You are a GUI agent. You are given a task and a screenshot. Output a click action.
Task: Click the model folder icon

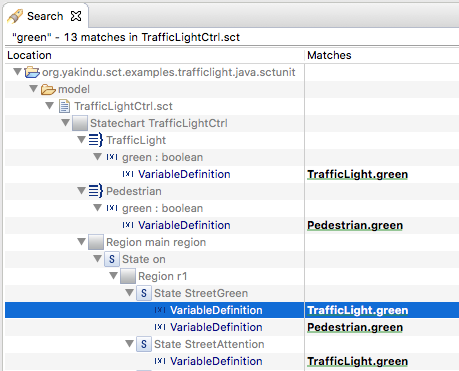48,89
